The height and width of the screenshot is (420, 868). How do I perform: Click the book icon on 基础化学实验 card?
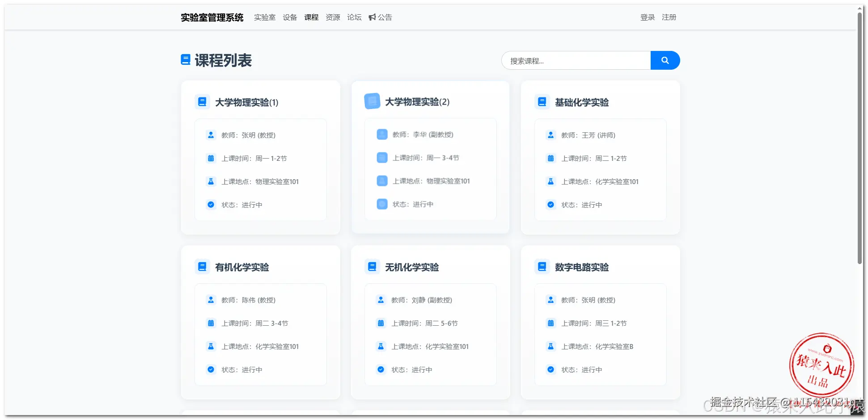pos(542,101)
